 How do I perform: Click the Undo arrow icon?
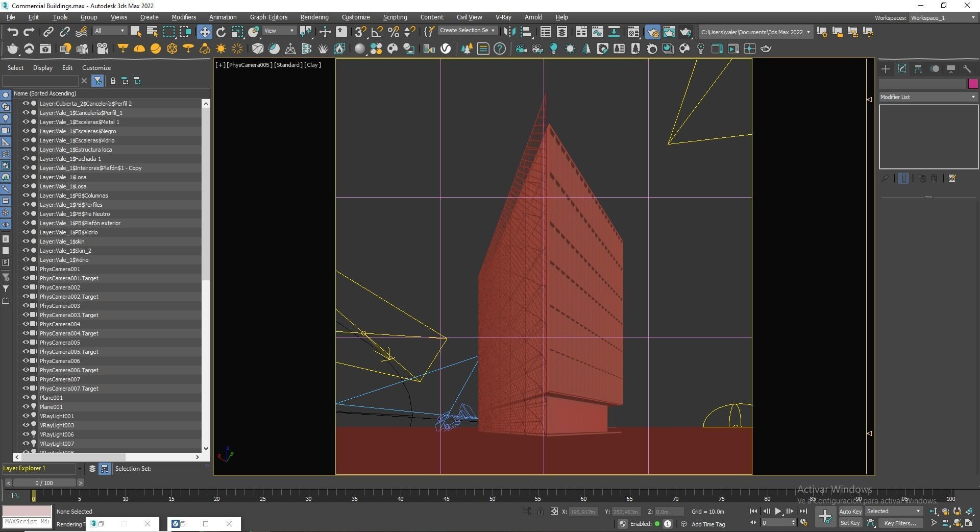(13, 32)
